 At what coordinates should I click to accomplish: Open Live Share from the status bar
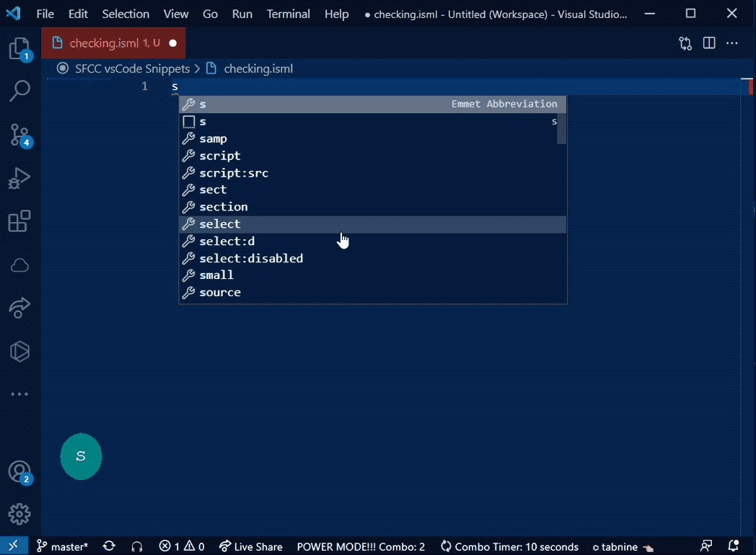coord(251,546)
